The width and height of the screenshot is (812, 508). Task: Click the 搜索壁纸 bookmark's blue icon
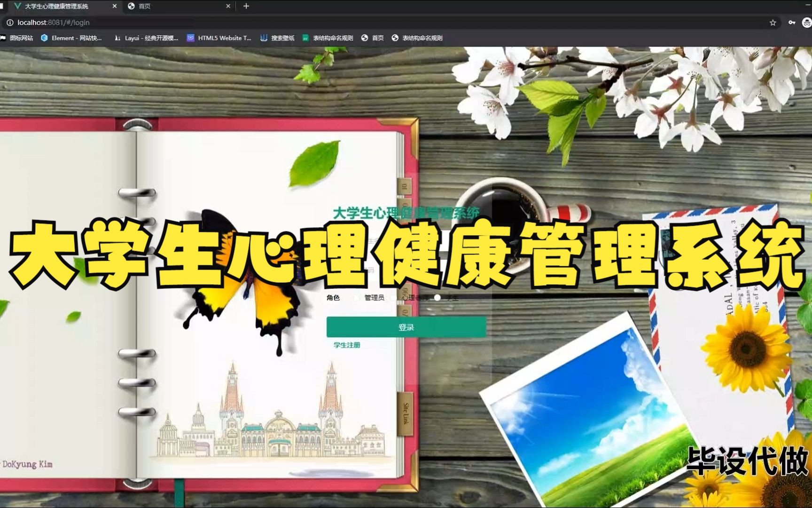click(x=264, y=38)
